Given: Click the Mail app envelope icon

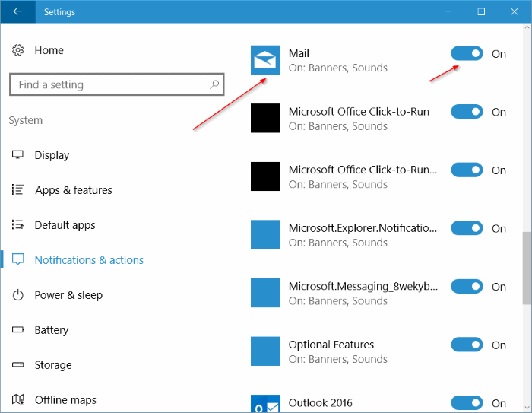Looking at the screenshot, I should 265,60.
